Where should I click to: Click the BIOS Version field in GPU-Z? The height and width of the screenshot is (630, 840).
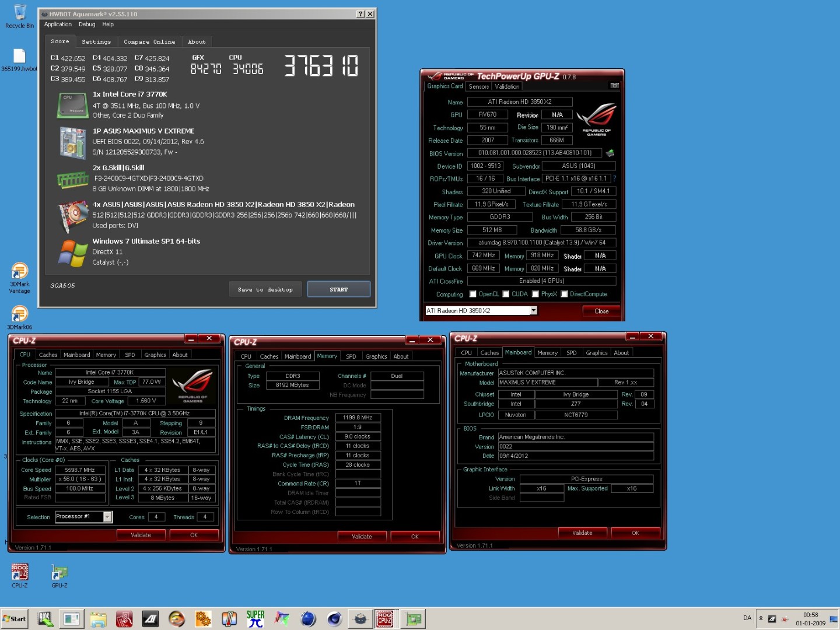point(535,153)
